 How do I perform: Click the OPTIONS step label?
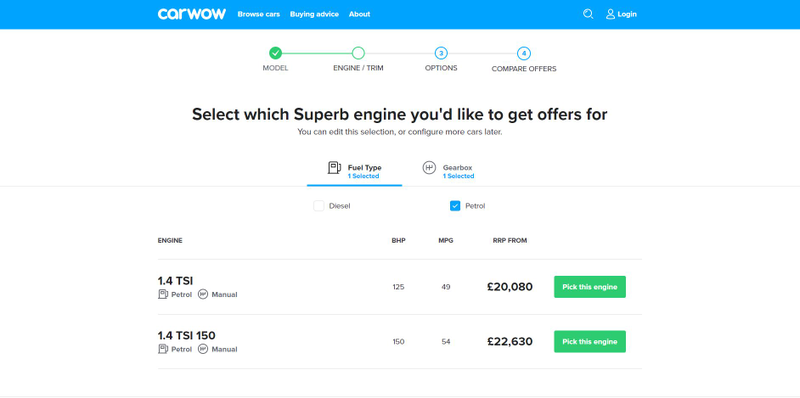tap(441, 68)
